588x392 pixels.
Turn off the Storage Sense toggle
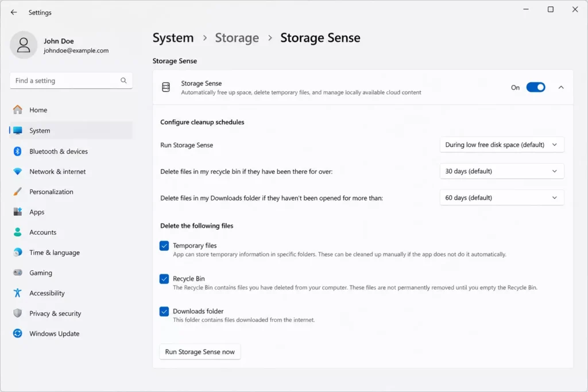coord(536,87)
